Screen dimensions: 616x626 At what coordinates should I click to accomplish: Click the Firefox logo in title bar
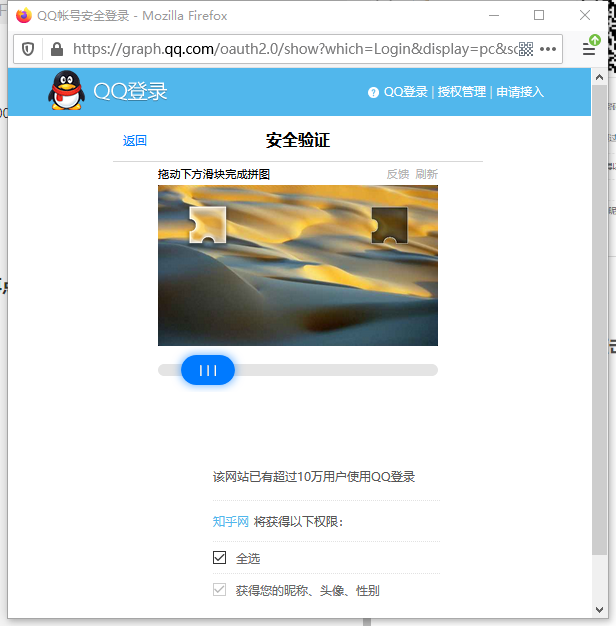point(24,16)
